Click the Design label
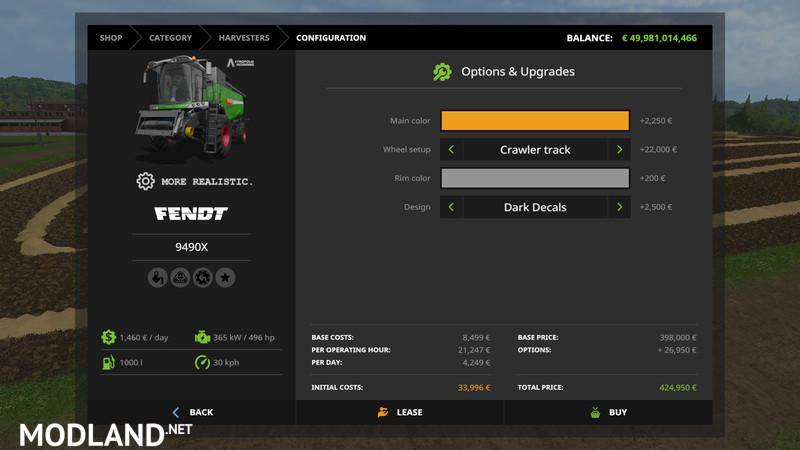This screenshot has height=450, width=800. (x=417, y=207)
